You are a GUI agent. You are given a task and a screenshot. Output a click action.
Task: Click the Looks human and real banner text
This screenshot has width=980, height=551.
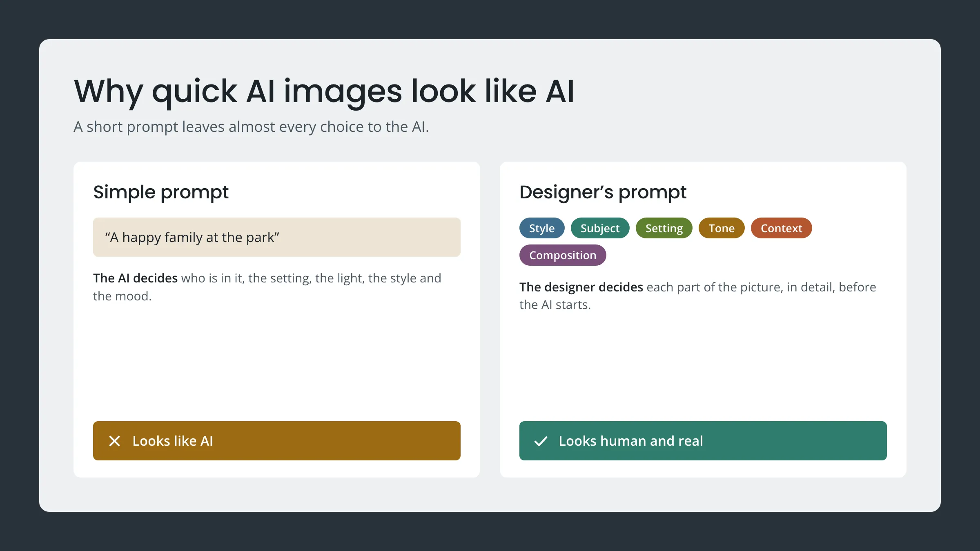(631, 441)
